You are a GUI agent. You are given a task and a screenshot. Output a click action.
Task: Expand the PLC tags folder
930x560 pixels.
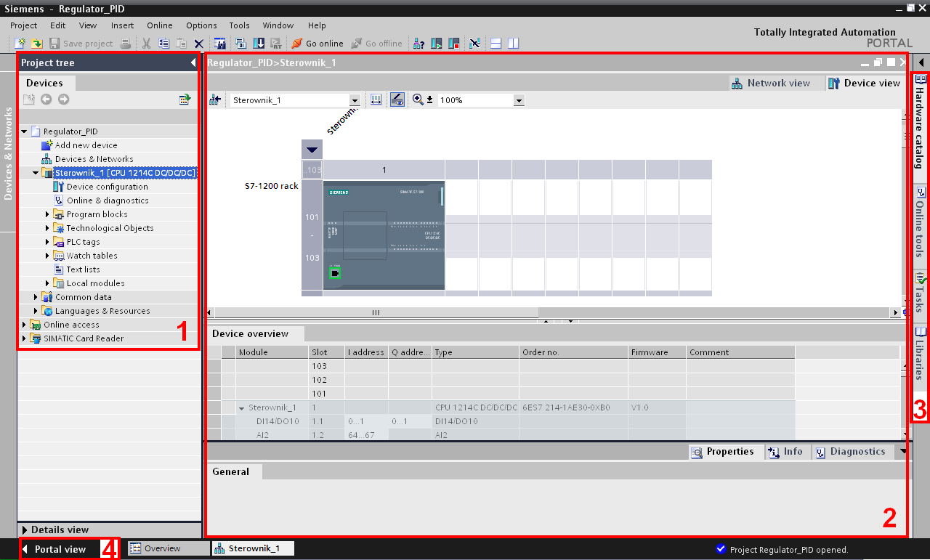(x=48, y=242)
